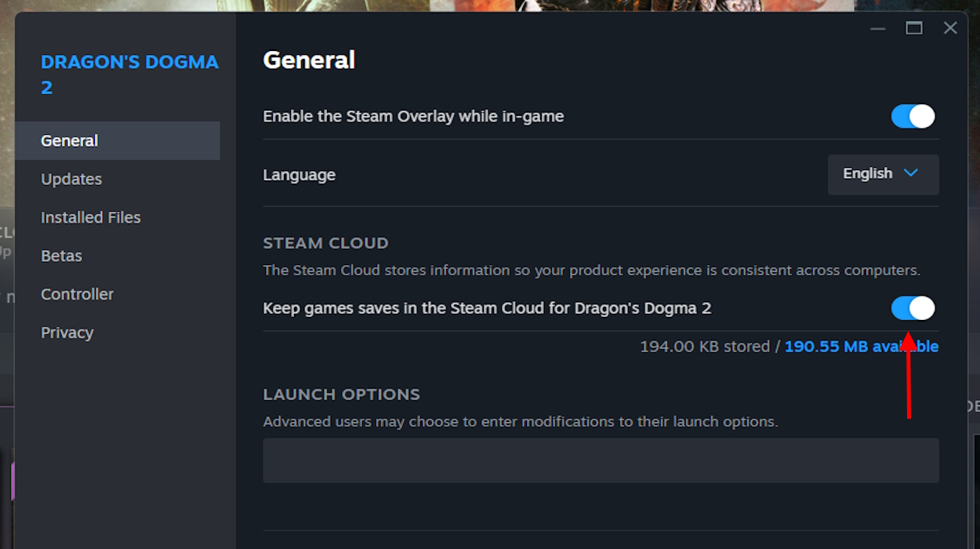Click the minimize window icon
Viewport: 980px width, 549px height.
point(878,27)
